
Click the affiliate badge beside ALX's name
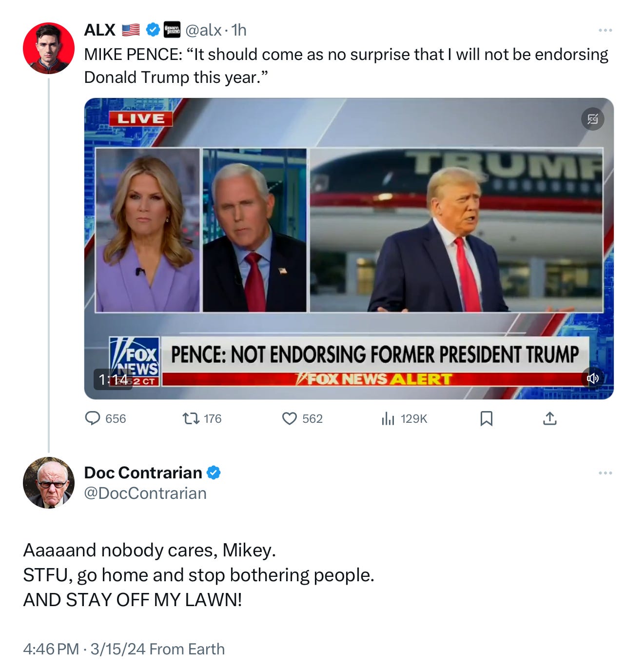pyautogui.click(x=172, y=30)
